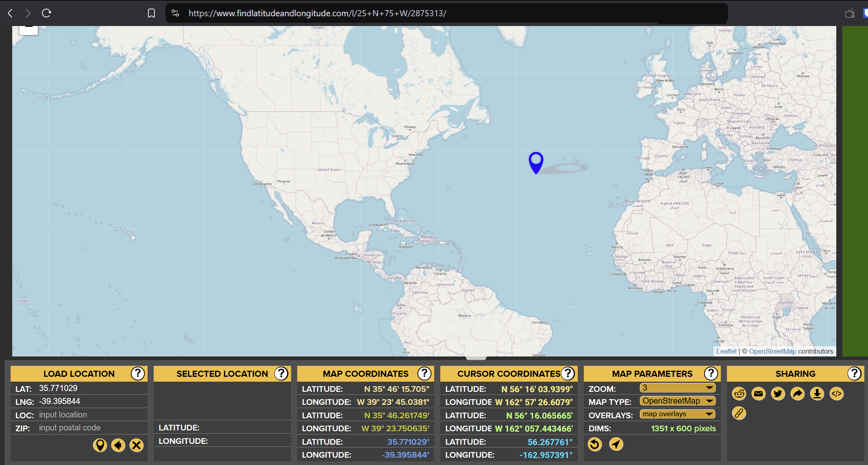Share location on Twitter
The height and width of the screenshot is (465, 868).
pos(778,393)
